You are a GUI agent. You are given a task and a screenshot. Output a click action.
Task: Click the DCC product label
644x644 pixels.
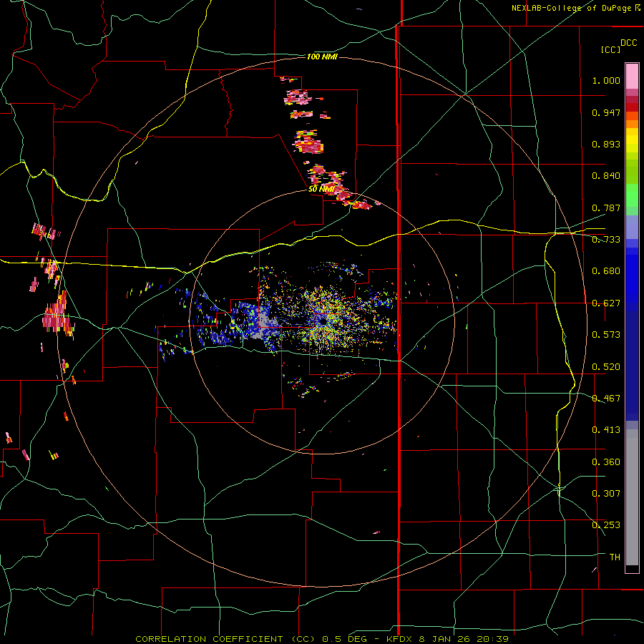coord(629,43)
